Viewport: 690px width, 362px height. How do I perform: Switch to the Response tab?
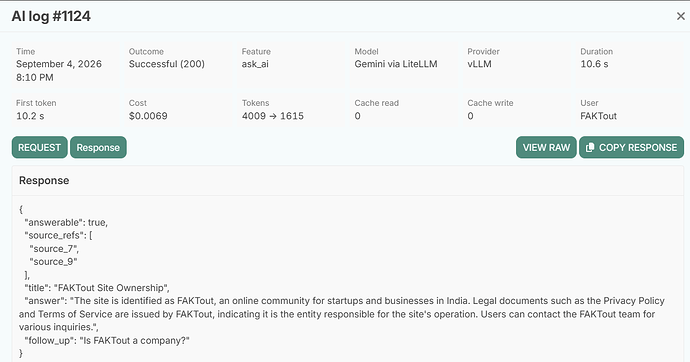[x=98, y=147]
